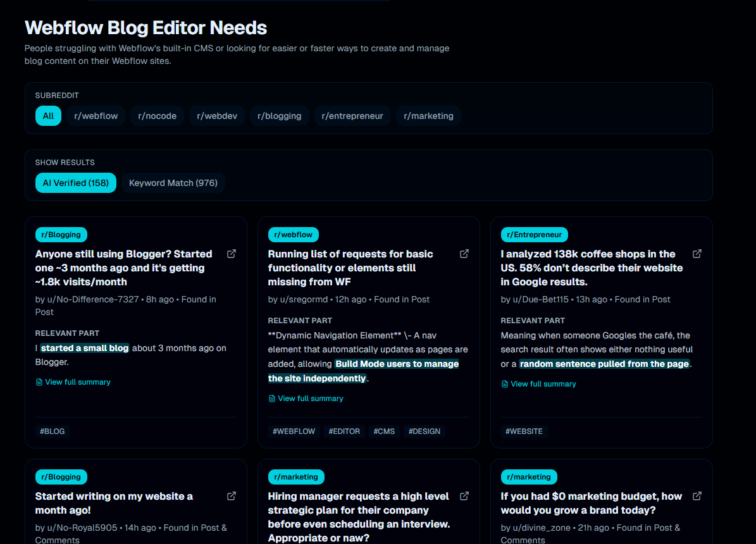Filter by r/marketing subreddit chip
Image resolution: width=756 pixels, height=544 pixels.
(429, 116)
